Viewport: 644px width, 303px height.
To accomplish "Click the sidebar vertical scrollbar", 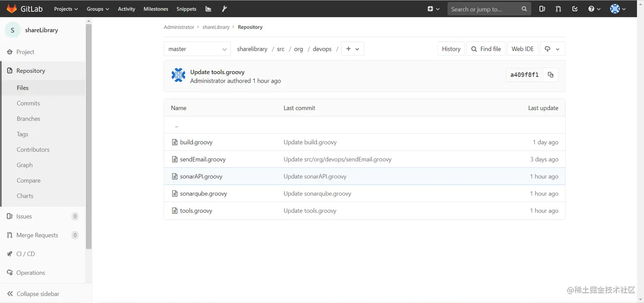I will click(x=89, y=136).
